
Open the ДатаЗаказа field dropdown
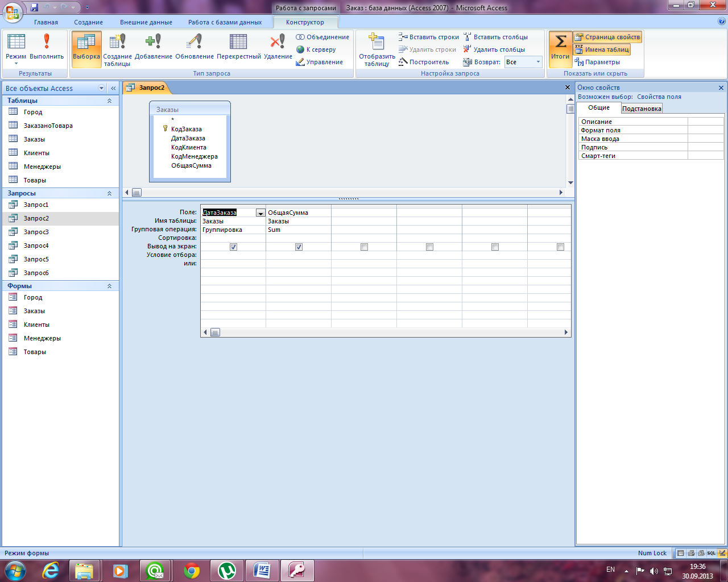click(x=260, y=213)
